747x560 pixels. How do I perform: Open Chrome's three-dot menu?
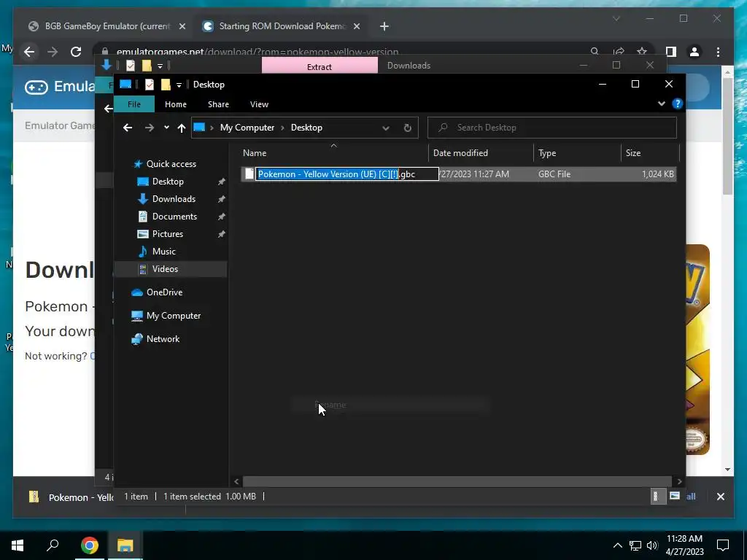[x=719, y=52]
